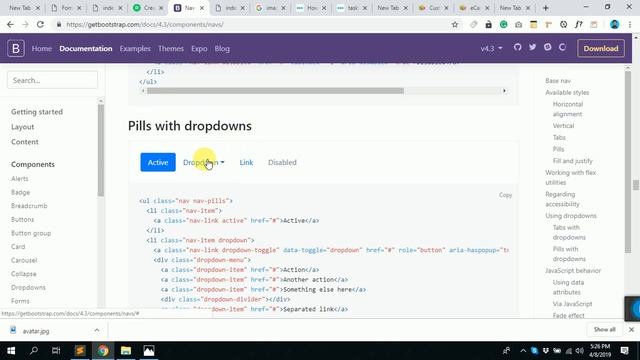This screenshot has height=360, width=640.
Task: Open a new tab with plus icon
Action: click(545, 8)
